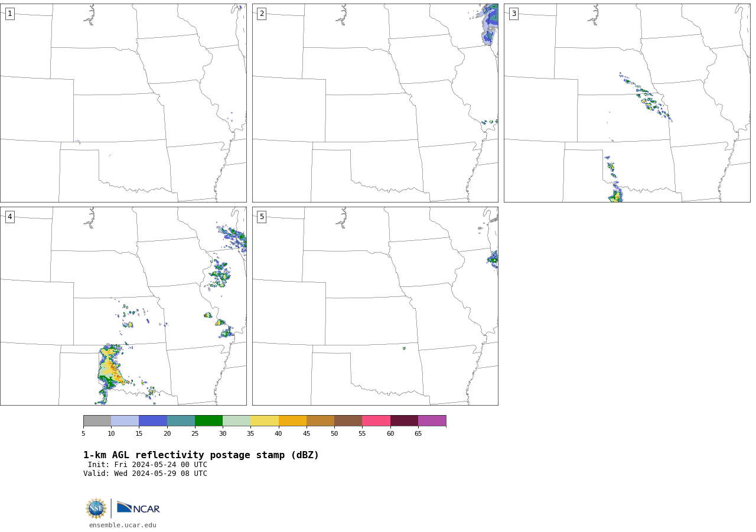Click the blue echo at panel 2 top-right
This screenshot has height=532, width=756.
point(490,24)
